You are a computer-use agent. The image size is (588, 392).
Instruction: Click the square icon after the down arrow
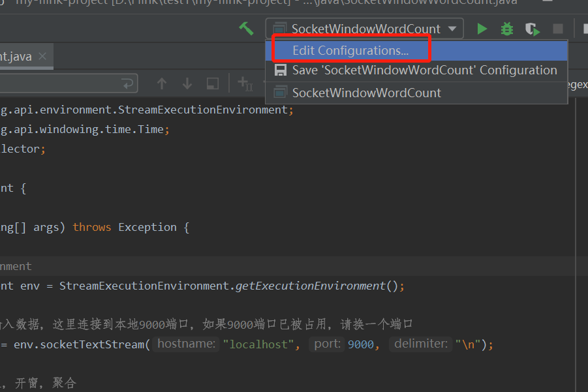coord(213,83)
